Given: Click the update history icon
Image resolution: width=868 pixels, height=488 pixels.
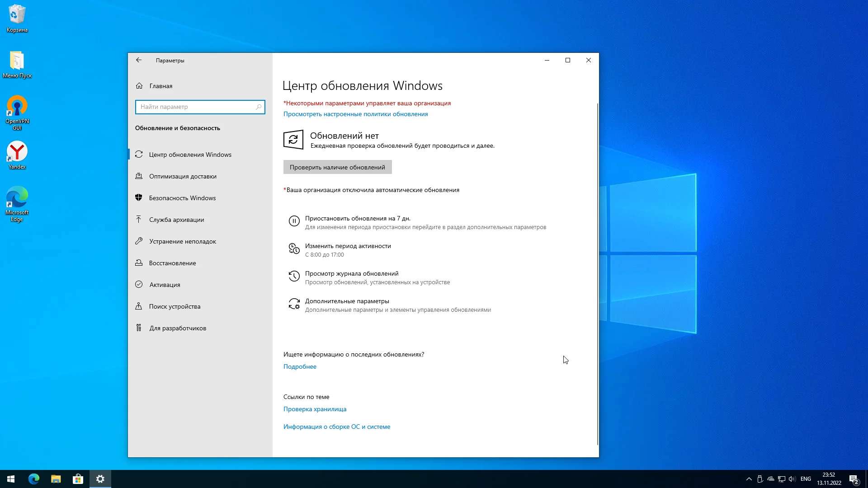Looking at the screenshot, I should coord(294,276).
